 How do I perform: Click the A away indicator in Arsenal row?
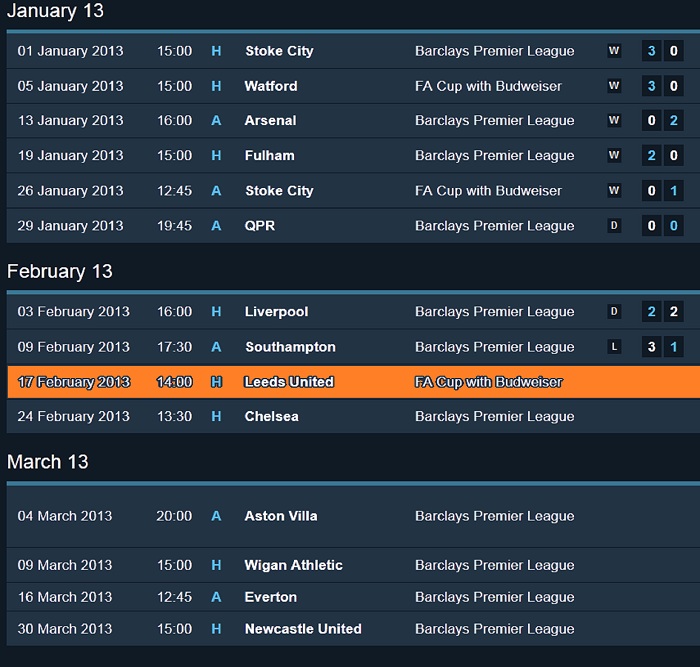pyautogui.click(x=216, y=121)
